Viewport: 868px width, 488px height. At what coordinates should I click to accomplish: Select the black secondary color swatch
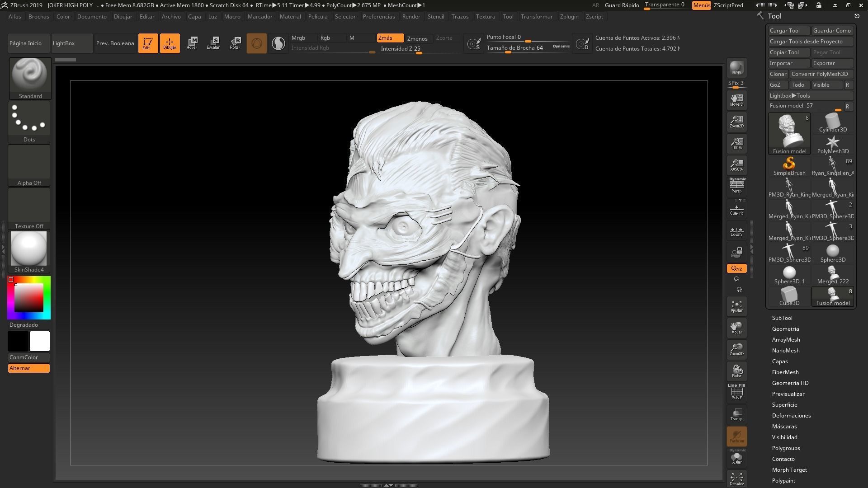coord(18,341)
